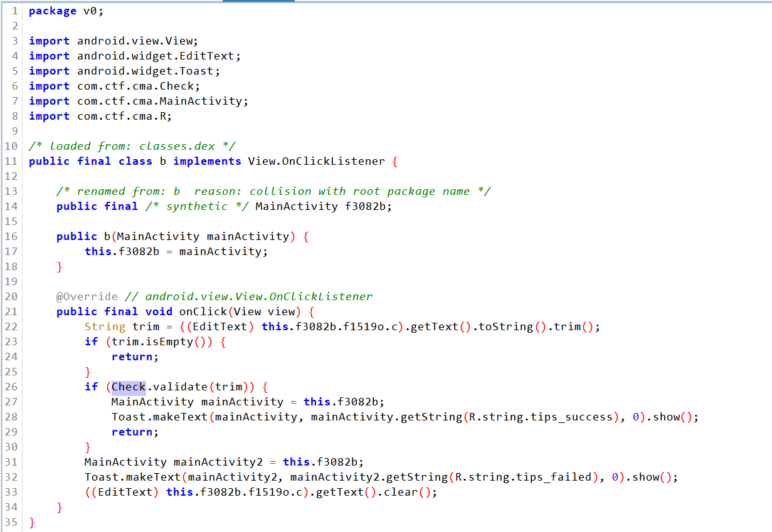This screenshot has height=532, width=772.
Task: Click the android.widget.EditText import statement
Action: (x=159, y=56)
